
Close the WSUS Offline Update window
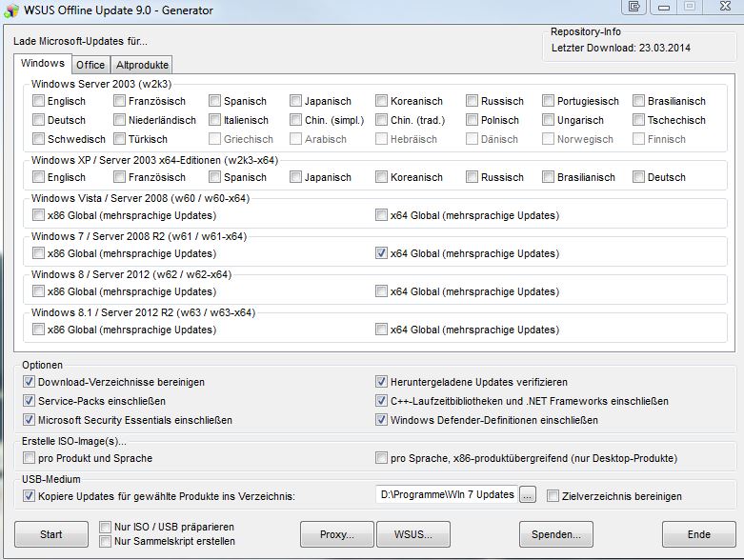[725, 6]
